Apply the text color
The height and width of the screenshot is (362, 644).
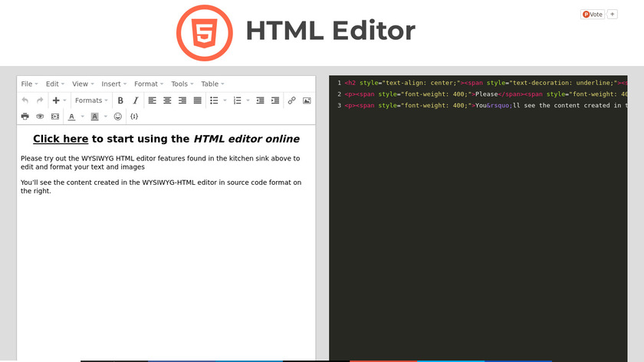71,117
